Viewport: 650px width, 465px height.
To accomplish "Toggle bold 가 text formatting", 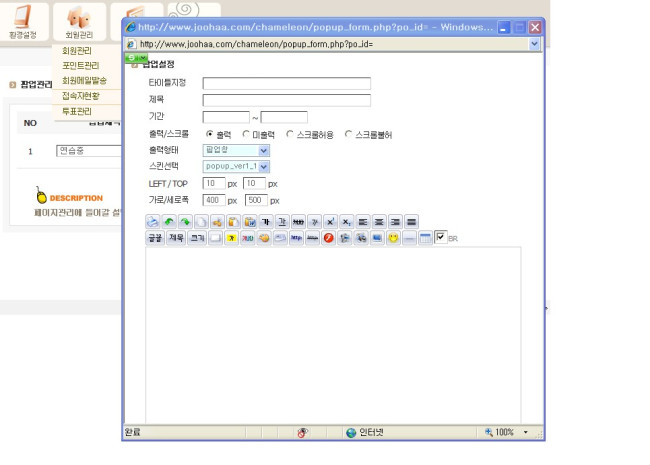I will [x=266, y=222].
